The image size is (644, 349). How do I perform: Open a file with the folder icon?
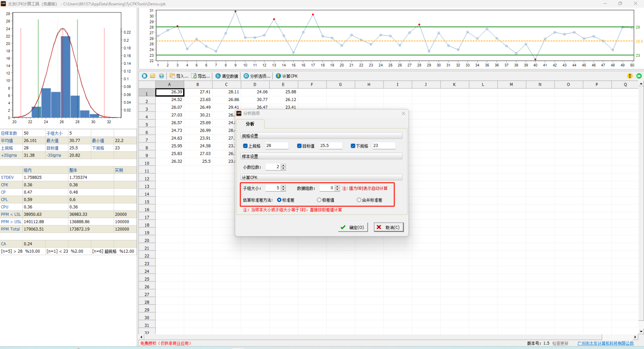tap(153, 76)
